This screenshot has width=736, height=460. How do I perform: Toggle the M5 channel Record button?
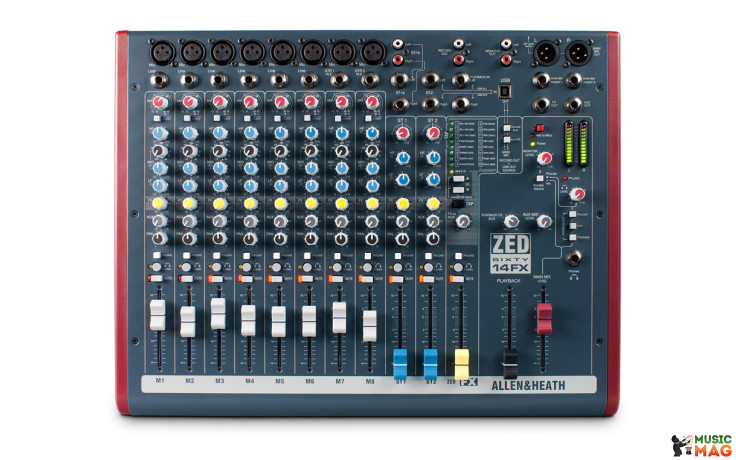point(277,256)
